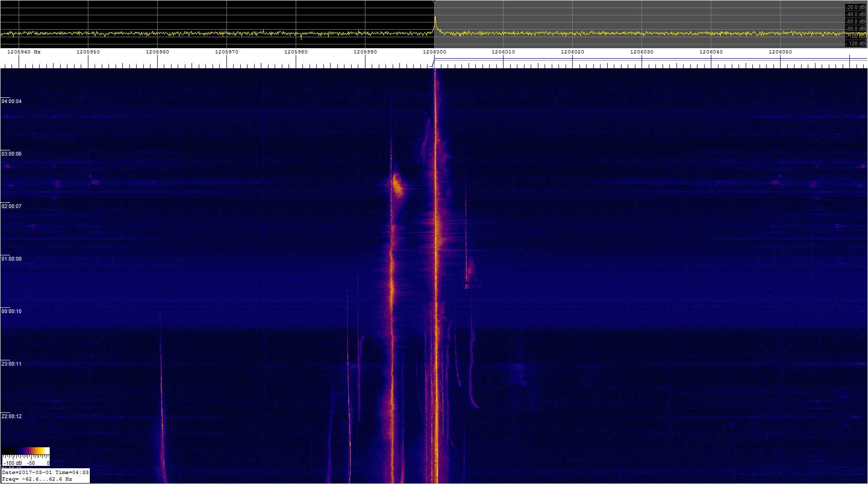Click the 02:00:07 time marker
This screenshot has width=868, height=484.
pos(11,206)
